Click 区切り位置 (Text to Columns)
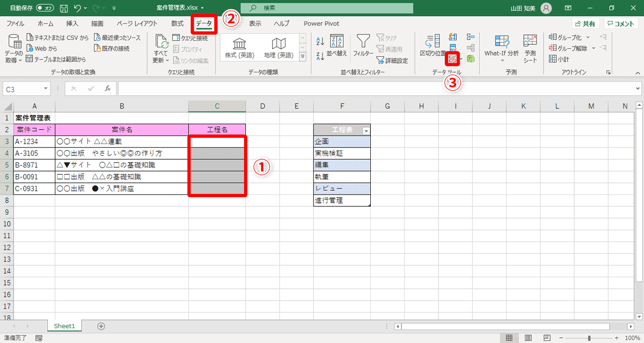644x343 pixels. [x=433, y=46]
